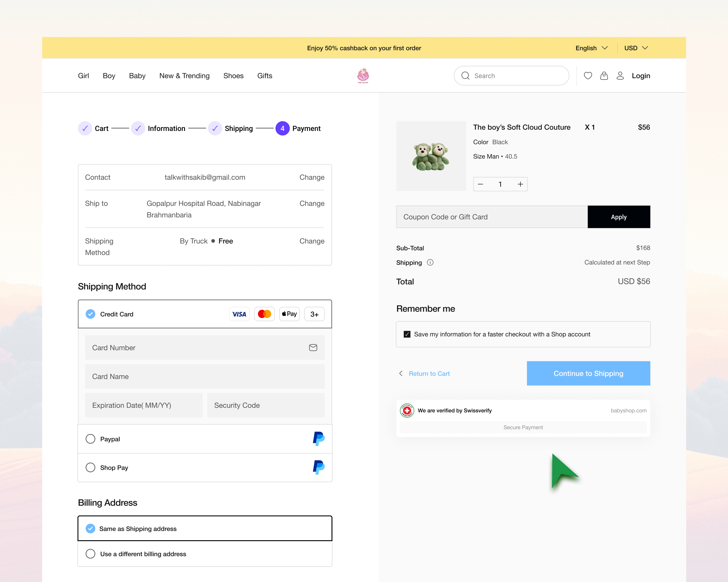Expand the 3+ more cards badge

[x=314, y=314]
